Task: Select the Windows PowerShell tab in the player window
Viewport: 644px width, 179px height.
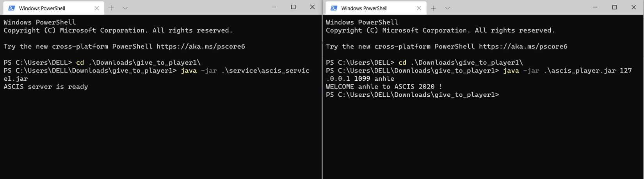Action: pyautogui.click(x=364, y=8)
